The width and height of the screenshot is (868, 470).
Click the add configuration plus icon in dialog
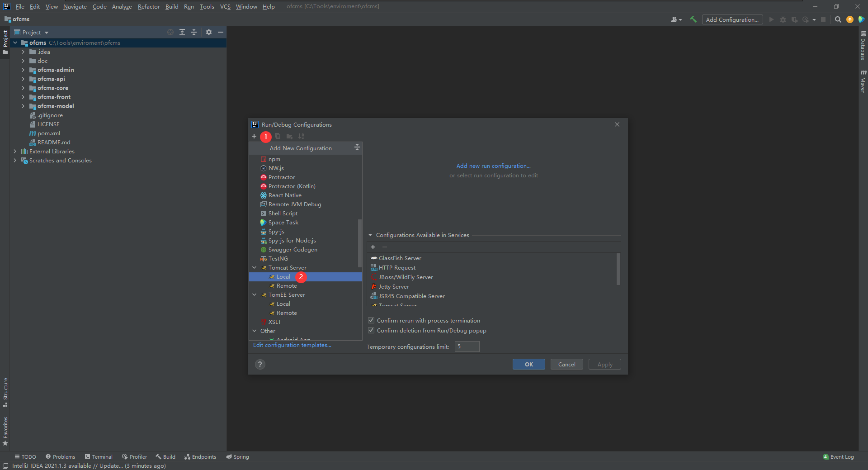254,136
